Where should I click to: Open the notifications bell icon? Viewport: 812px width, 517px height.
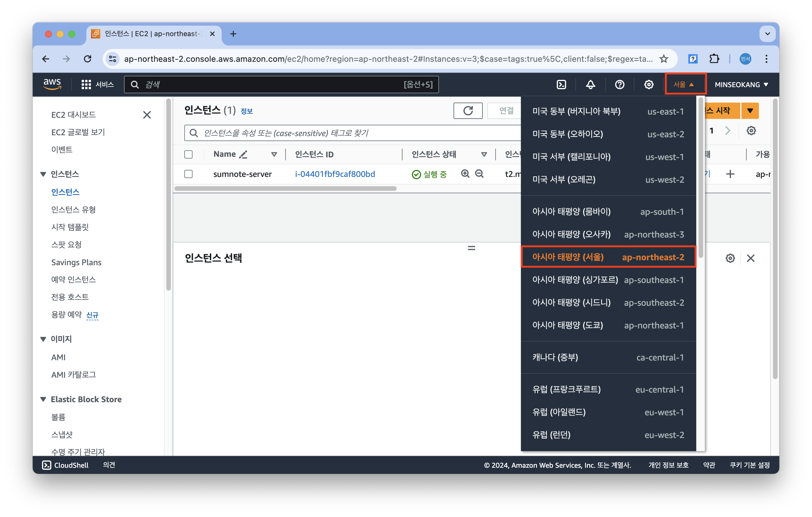coord(590,85)
